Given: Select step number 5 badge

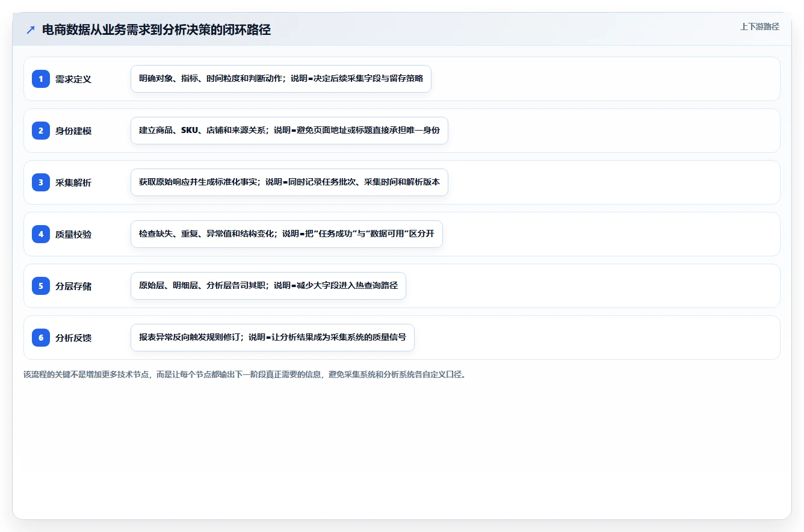Looking at the screenshot, I should tap(41, 286).
